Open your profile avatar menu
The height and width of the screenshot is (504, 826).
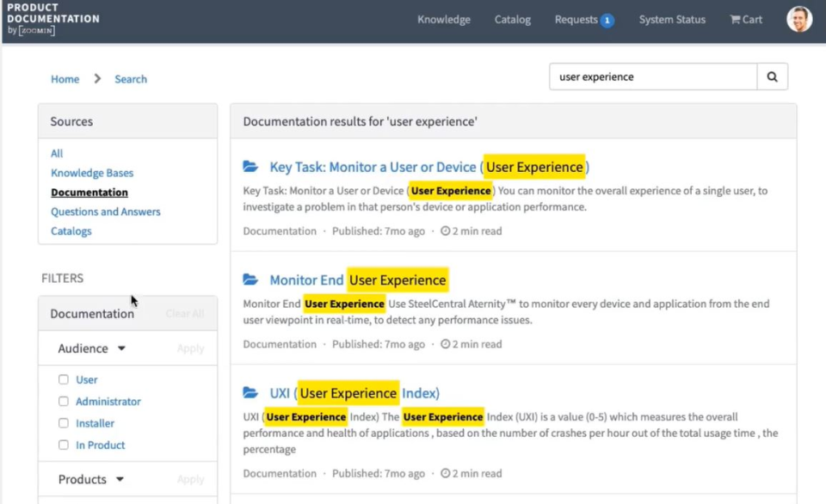click(801, 19)
